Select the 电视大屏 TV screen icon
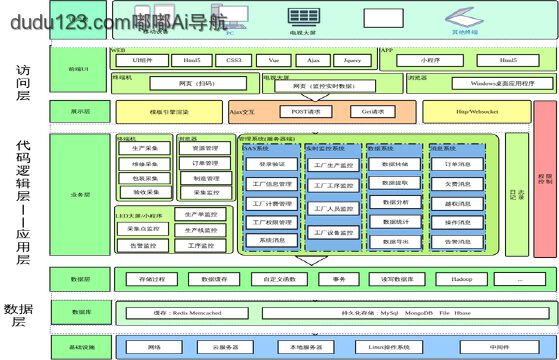Image resolution: width=559 pixels, height=360 pixels. [x=303, y=17]
